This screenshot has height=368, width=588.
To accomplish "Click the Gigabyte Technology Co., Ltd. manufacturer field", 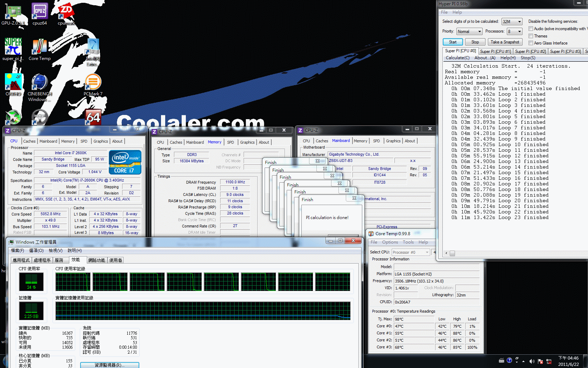I will point(379,154).
